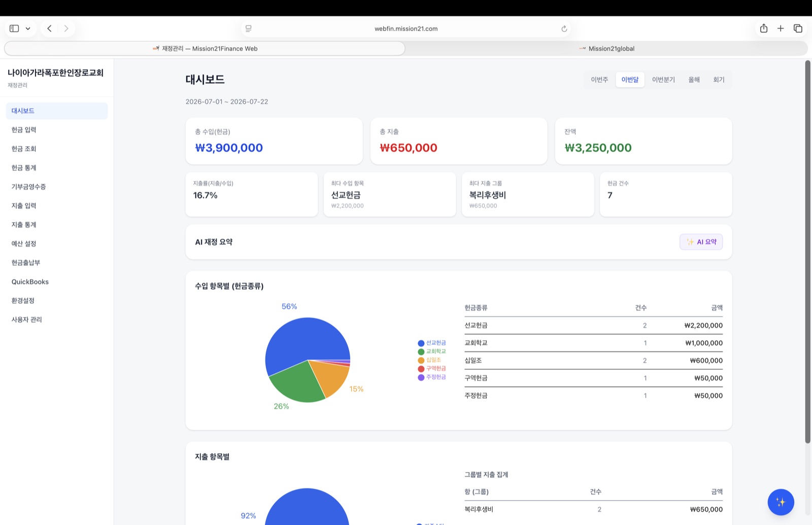Click the 십일조 row amount ₩600,000
The width and height of the screenshot is (812, 525).
(x=706, y=361)
